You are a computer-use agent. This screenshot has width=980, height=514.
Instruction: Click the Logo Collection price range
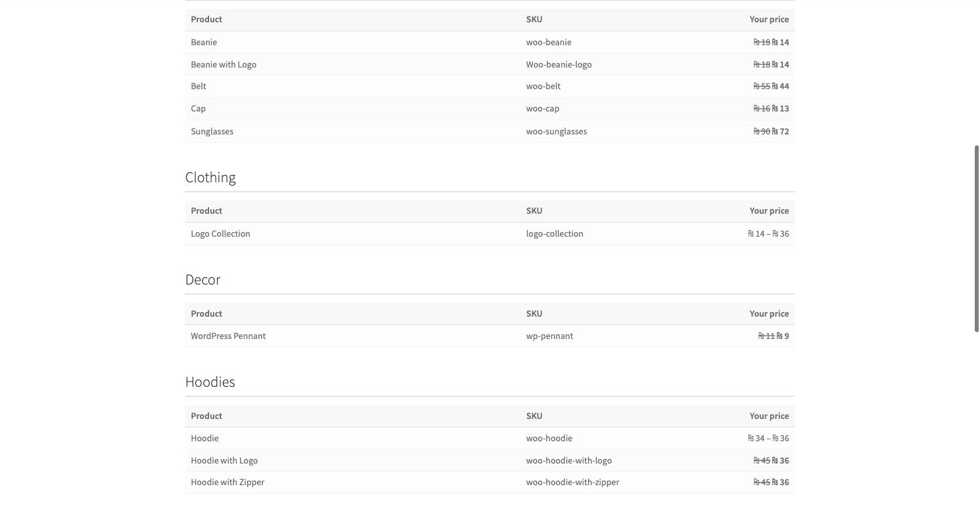pos(768,233)
